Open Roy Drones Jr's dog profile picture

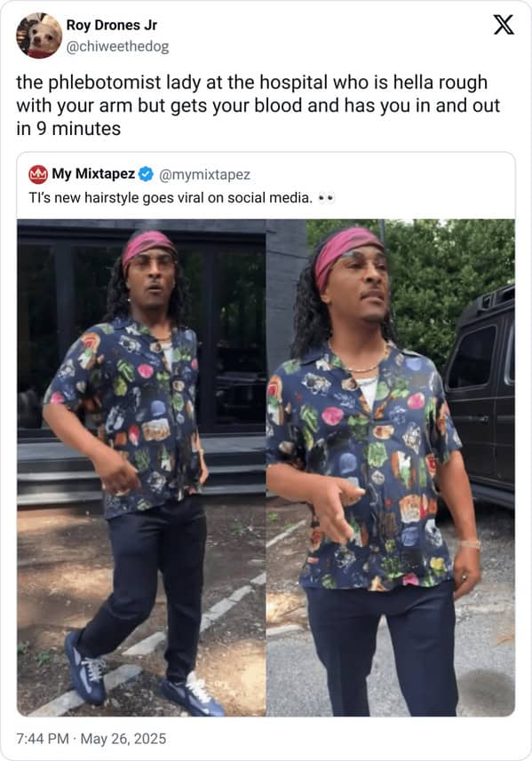[x=39, y=36]
